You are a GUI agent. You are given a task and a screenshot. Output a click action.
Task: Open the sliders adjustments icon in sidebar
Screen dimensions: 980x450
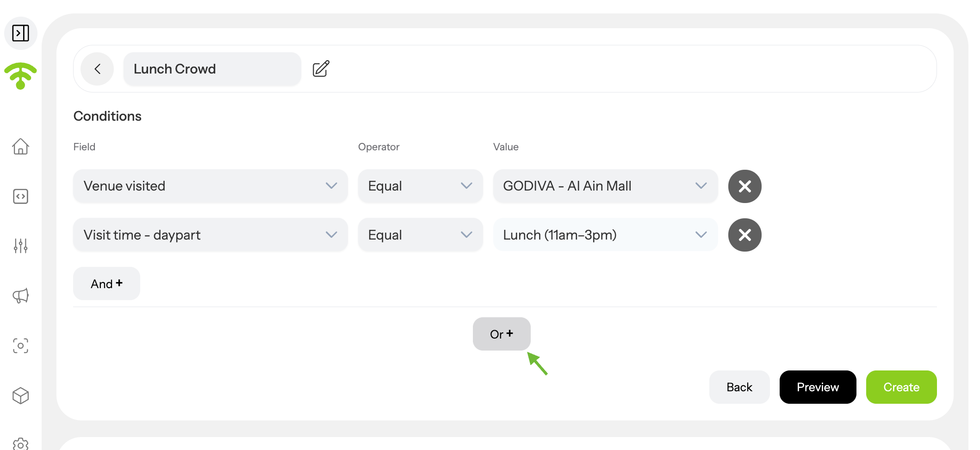(20, 246)
